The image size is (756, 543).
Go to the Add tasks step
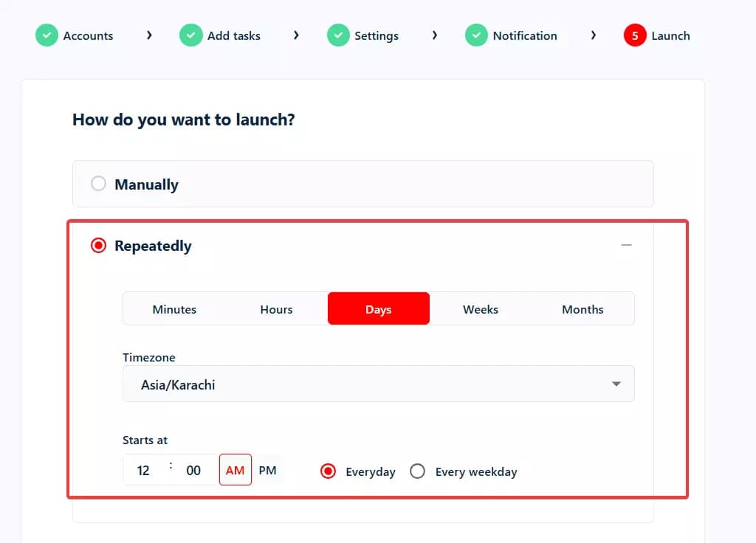(234, 35)
